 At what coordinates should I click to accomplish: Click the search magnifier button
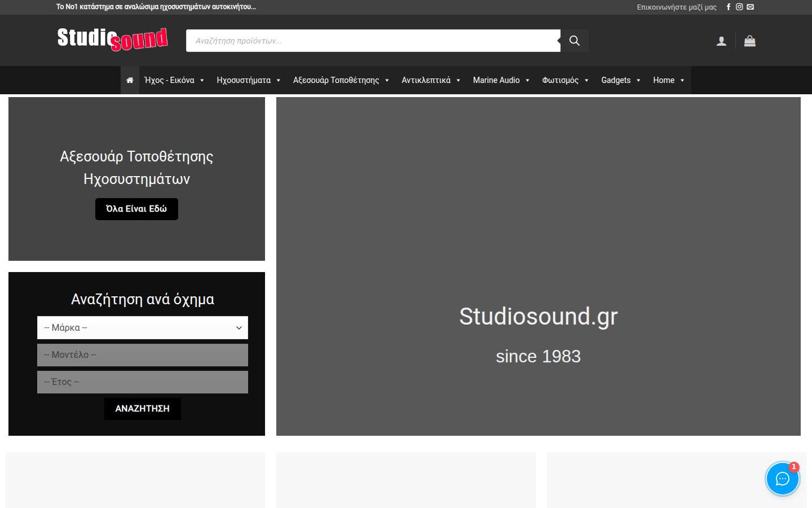(575, 41)
